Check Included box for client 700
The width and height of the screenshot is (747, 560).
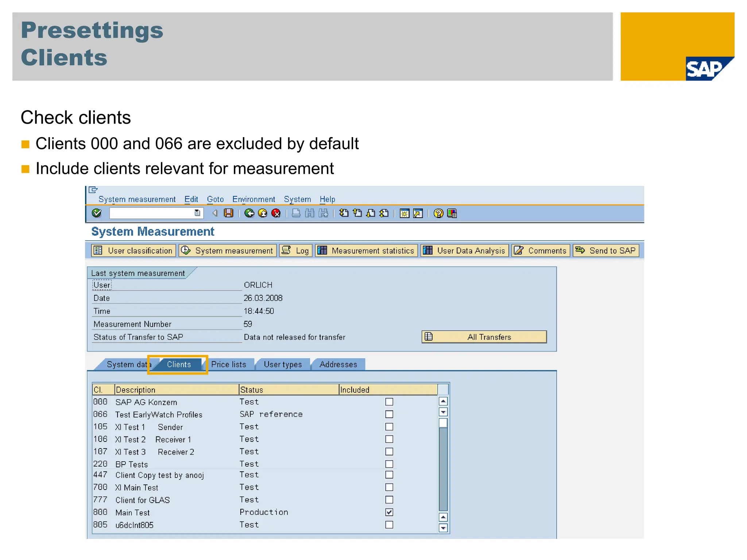coord(389,487)
